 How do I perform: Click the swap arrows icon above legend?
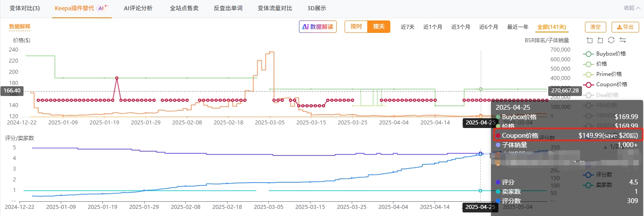[622, 40]
